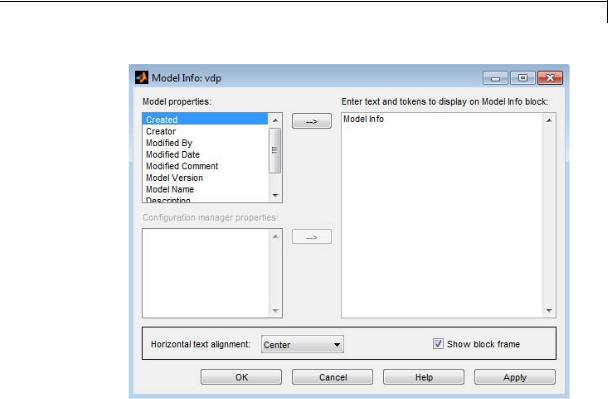Select Modified Comment property

tap(205, 166)
